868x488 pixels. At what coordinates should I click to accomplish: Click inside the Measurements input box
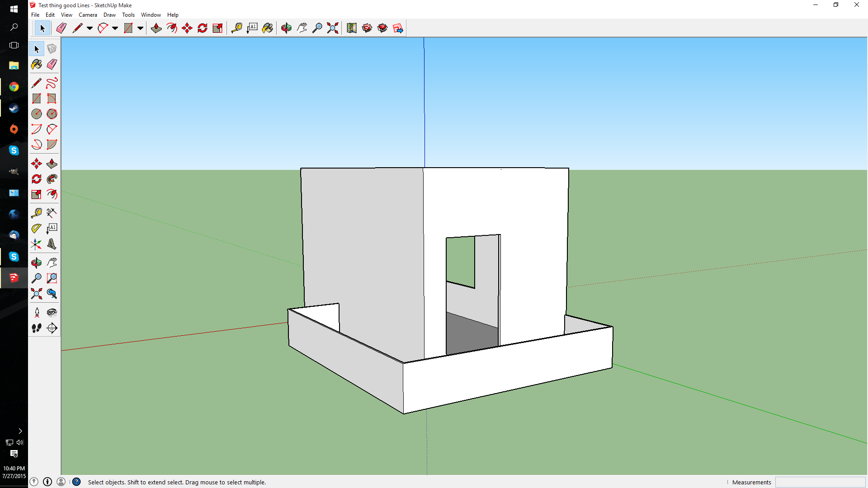tap(821, 482)
